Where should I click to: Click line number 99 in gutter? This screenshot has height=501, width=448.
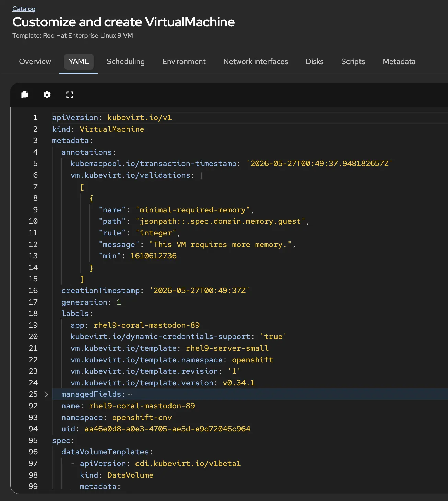(33, 487)
